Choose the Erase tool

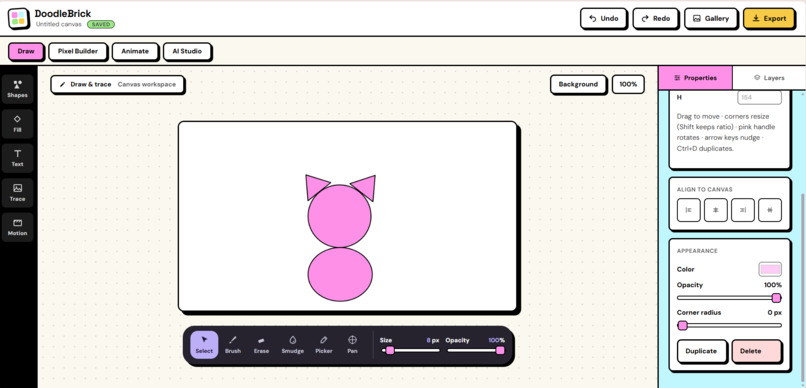point(262,345)
